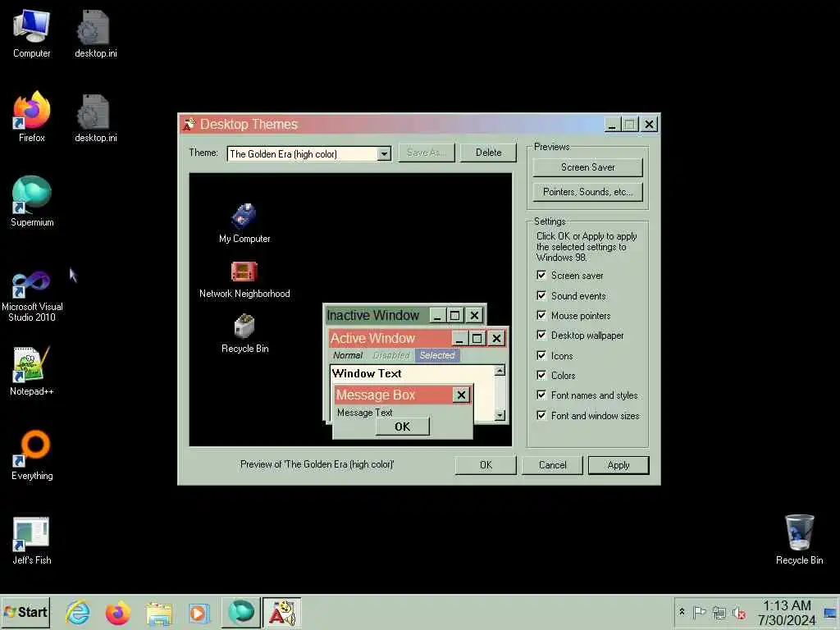840x630 pixels.
Task: Click the Active Window title in preview
Action: click(x=373, y=339)
